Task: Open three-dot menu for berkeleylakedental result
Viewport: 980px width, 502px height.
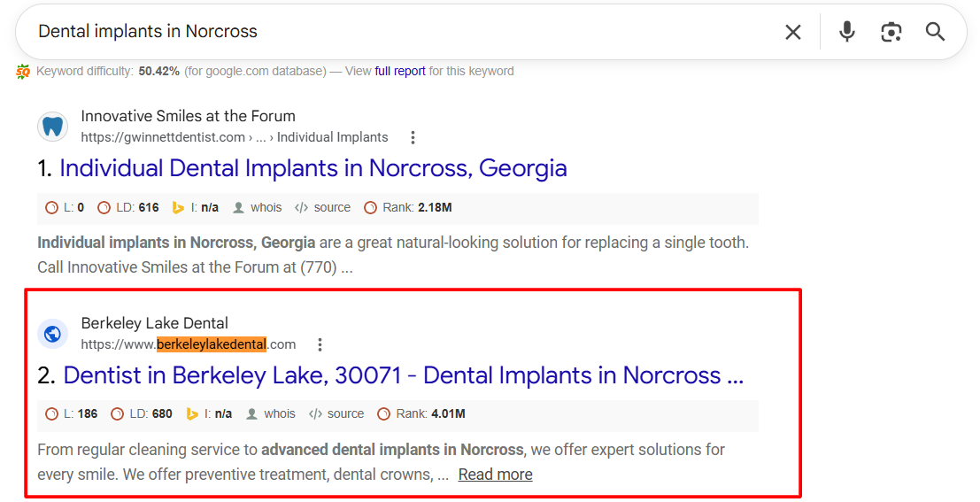Action: [320, 344]
